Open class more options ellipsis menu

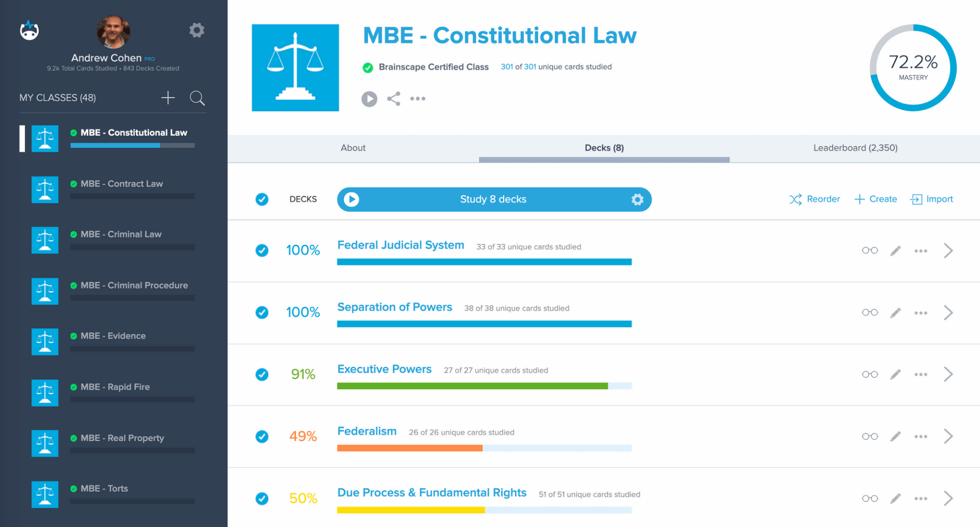point(418,98)
